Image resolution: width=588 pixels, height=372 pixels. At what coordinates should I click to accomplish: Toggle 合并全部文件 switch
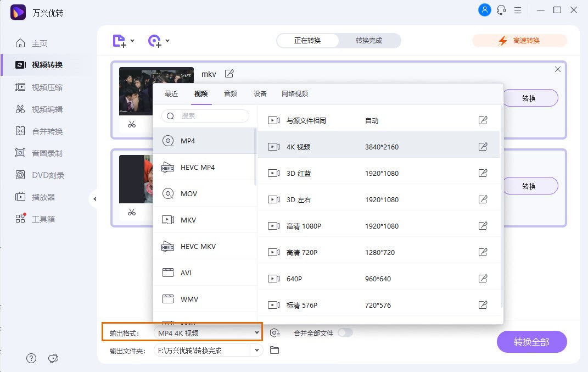pyautogui.click(x=345, y=332)
